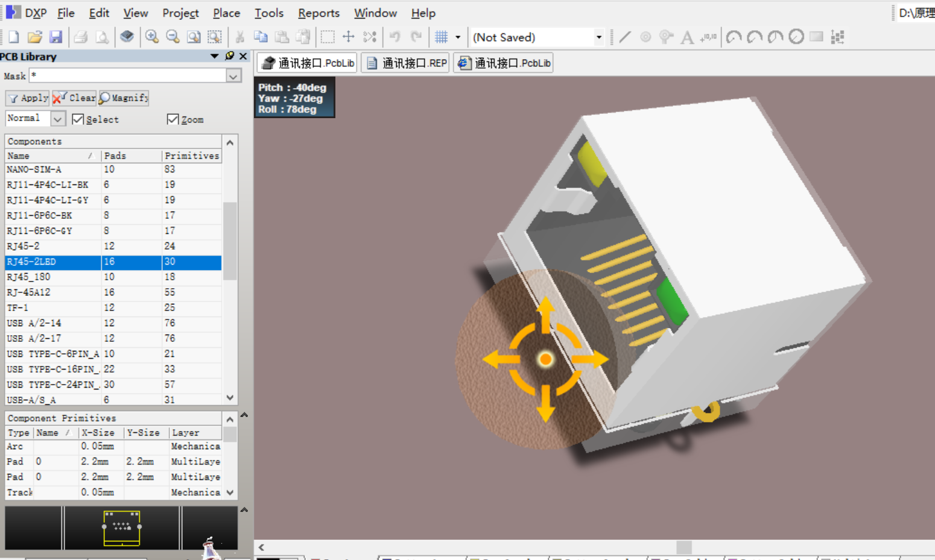Open the Mask field dropdown arrow

(x=233, y=76)
